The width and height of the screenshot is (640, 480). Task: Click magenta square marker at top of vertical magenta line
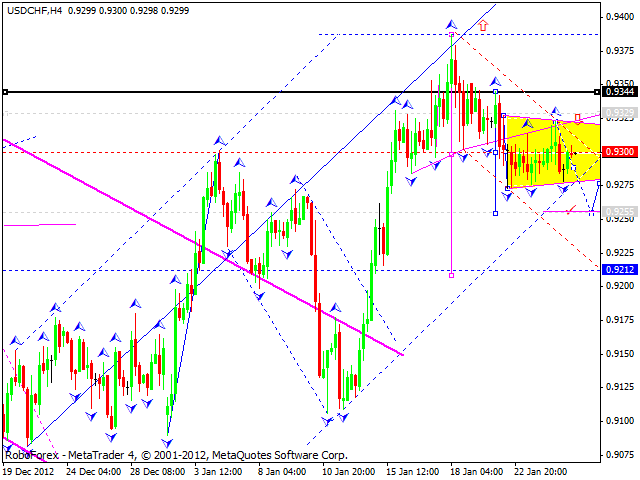[x=451, y=35]
